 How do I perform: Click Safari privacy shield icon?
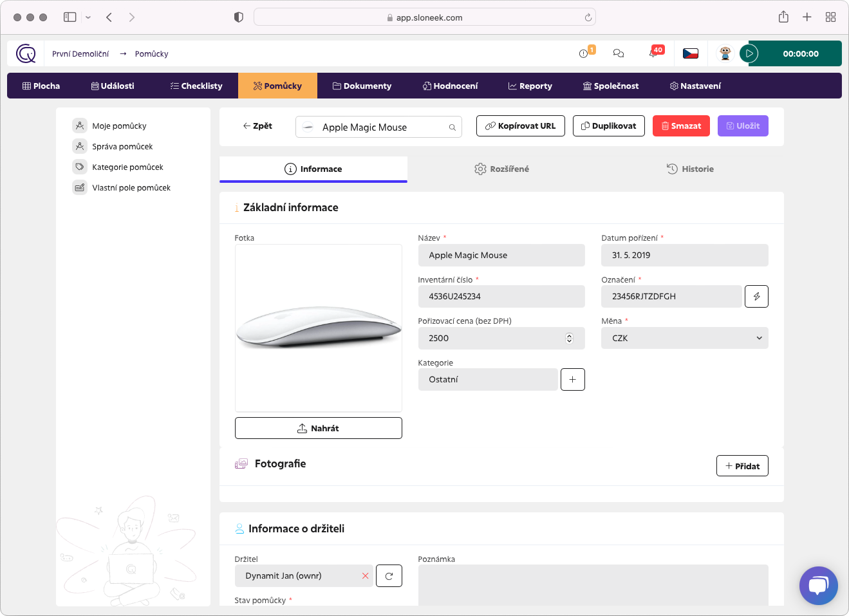pyautogui.click(x=239, y=17)
